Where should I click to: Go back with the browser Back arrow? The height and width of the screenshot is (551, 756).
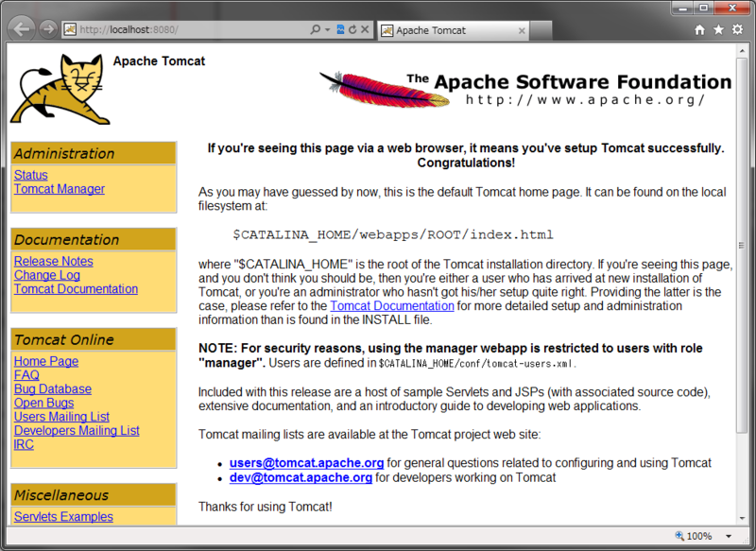22,29
